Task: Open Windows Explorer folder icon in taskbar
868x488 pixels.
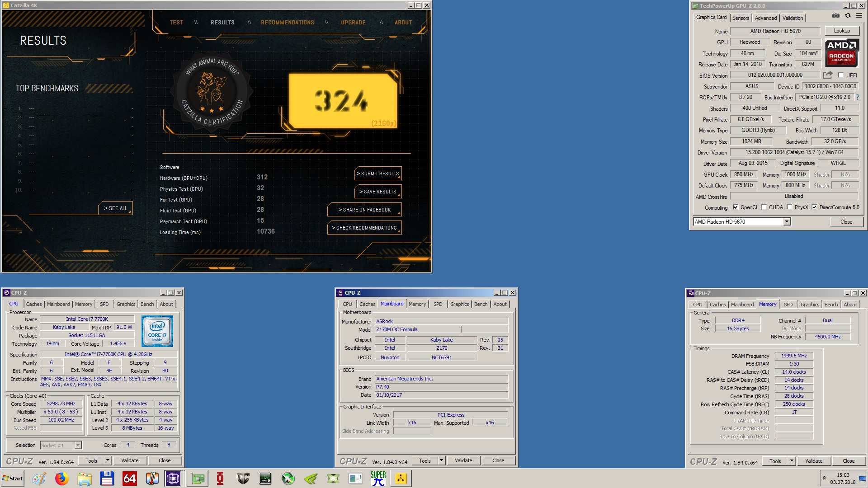Action: 85,479
